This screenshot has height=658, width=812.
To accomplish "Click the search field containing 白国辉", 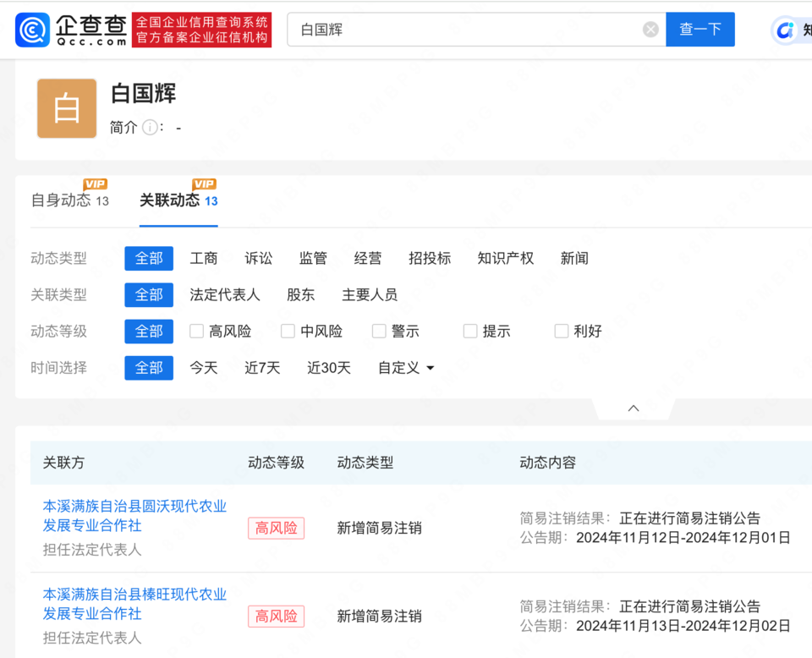I will tap(465, 30).
